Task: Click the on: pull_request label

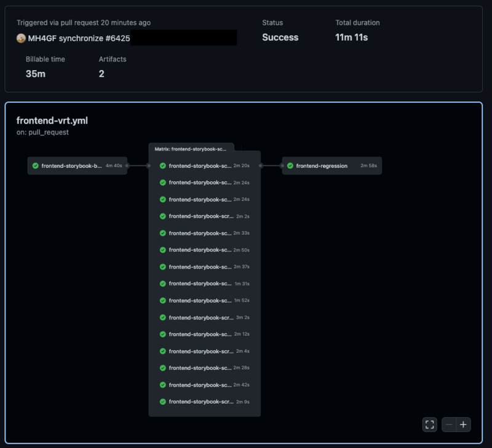Action: coord(42,132)
